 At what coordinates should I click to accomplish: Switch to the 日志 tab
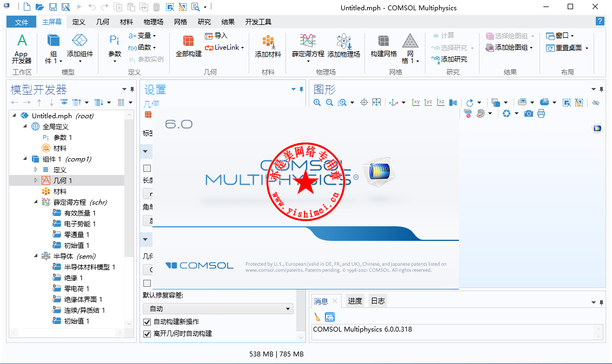pos(378,301)
